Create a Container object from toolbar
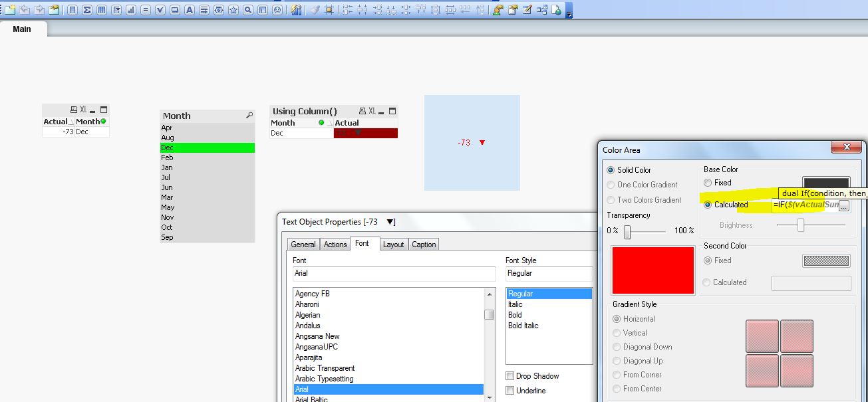 [x=263, y=10]
